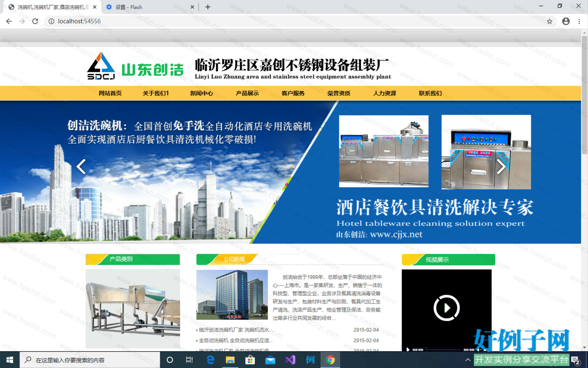Switch to the 设置 - Flash tab
This screenshot has height=368, width=588.
click(149, 7)
